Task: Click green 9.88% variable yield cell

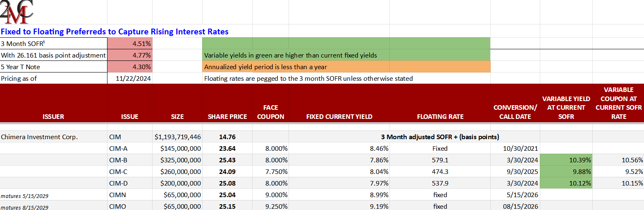Action: point(566,171)
